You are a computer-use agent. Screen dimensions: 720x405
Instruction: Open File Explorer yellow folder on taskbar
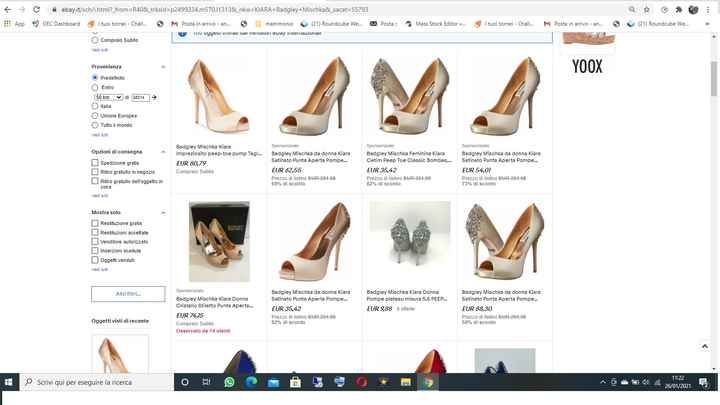(405, 382)
